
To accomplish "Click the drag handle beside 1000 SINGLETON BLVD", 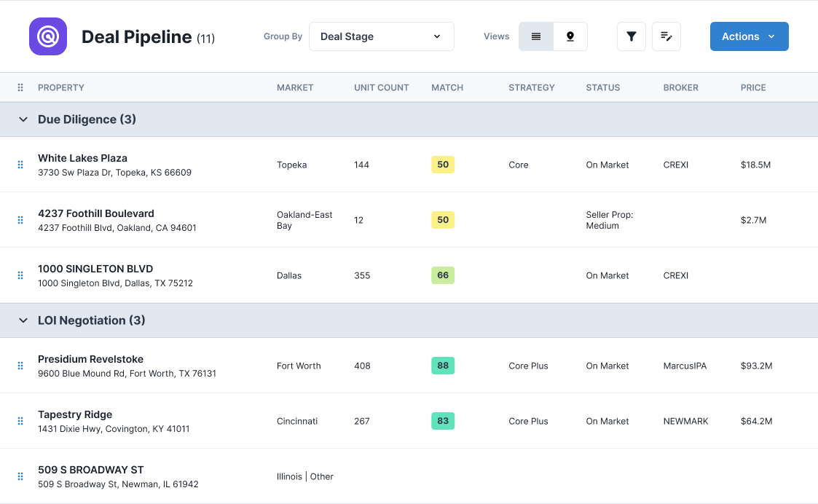I will coord(20,275).
